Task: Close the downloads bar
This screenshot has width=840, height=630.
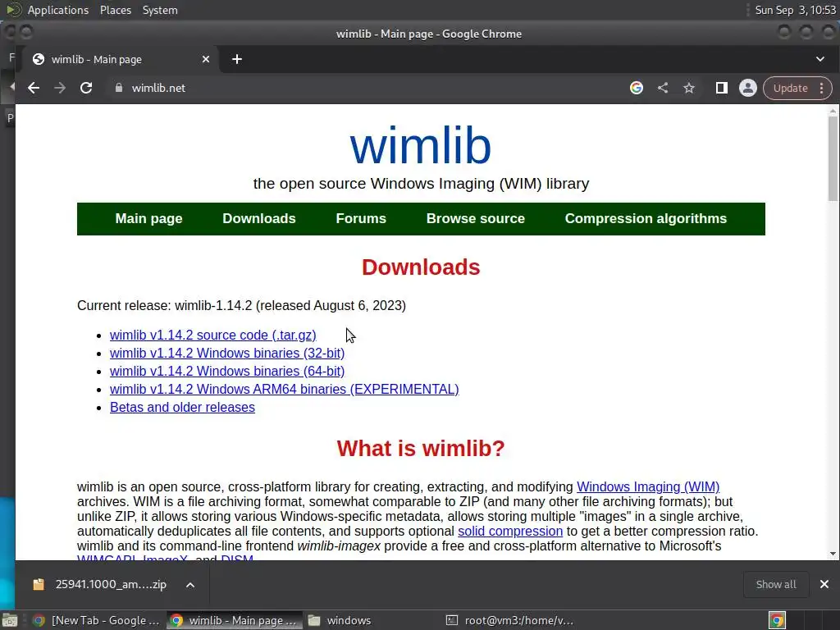Action: click(824, 584)
